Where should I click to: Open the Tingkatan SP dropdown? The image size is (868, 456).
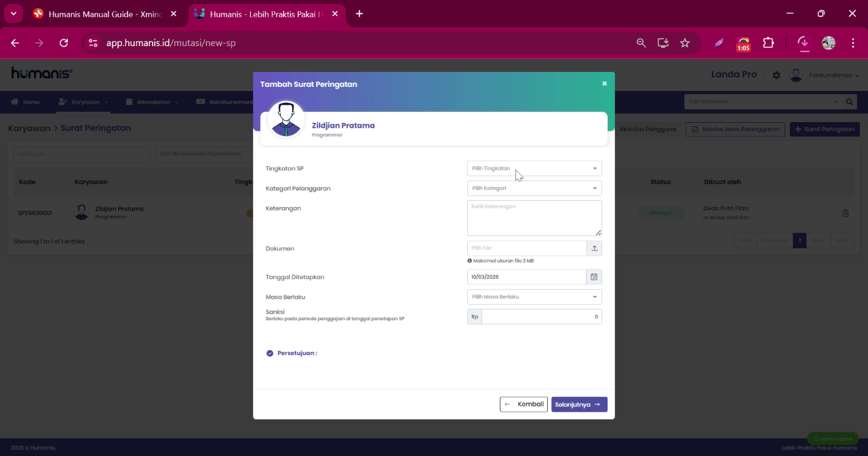(534, 168)
